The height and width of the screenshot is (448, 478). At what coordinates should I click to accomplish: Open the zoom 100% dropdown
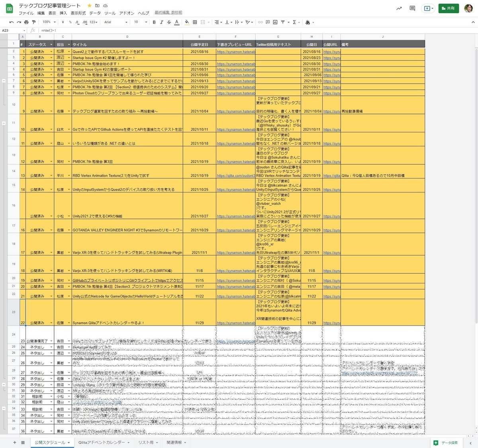coord(49,22)
